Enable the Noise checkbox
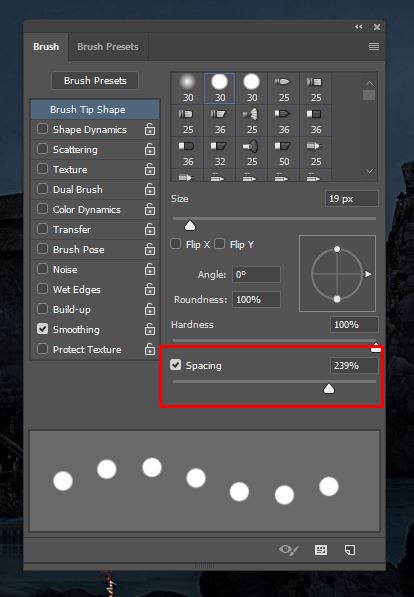Viewport: 414px width, 597px height. tap(42, 268)
